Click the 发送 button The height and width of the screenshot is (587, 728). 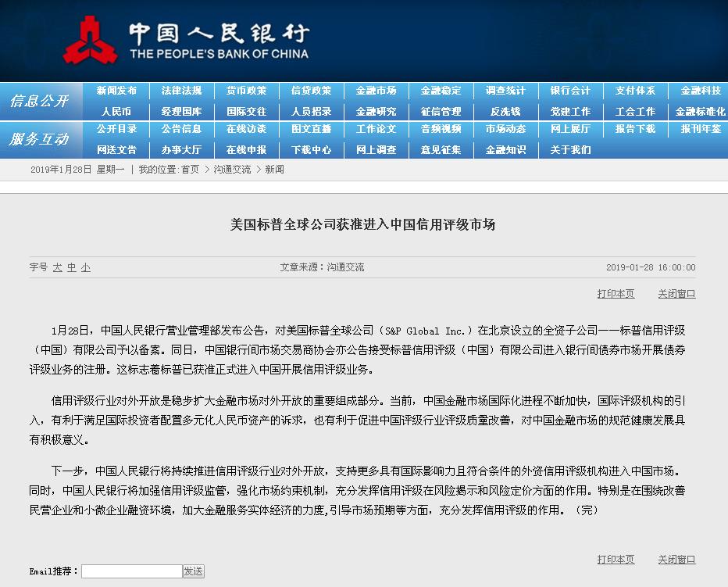pyautogui.click(x=194, y=571)
